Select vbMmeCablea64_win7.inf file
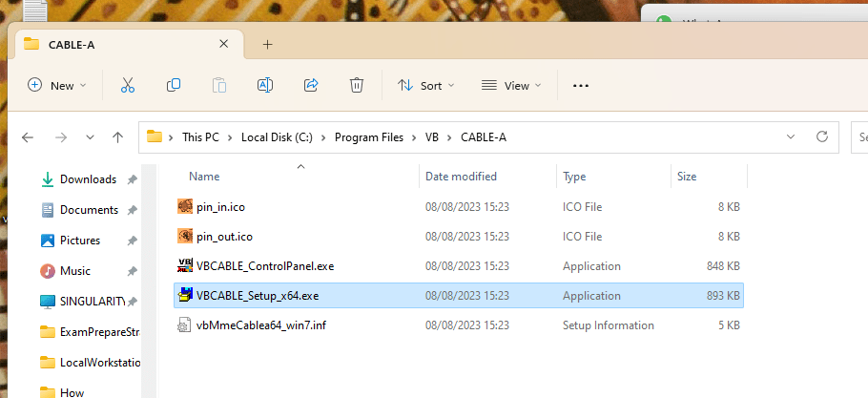868x398 pixels. 459,325
